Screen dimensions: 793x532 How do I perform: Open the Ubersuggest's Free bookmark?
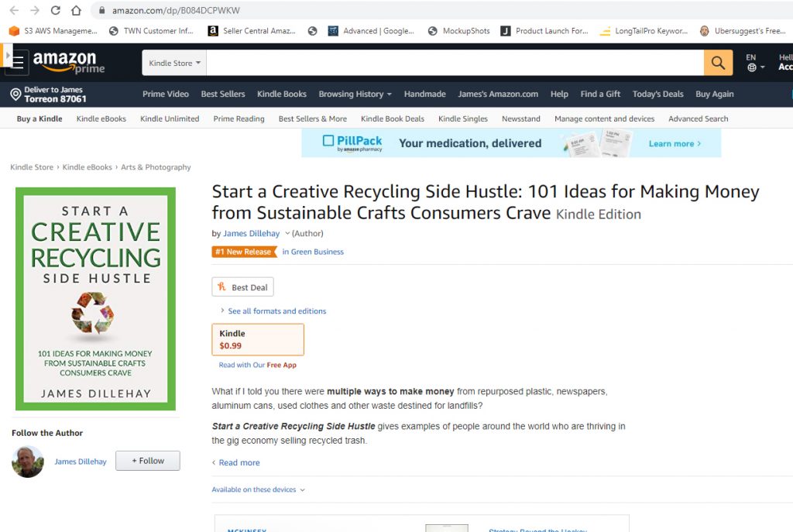(743, 31)
